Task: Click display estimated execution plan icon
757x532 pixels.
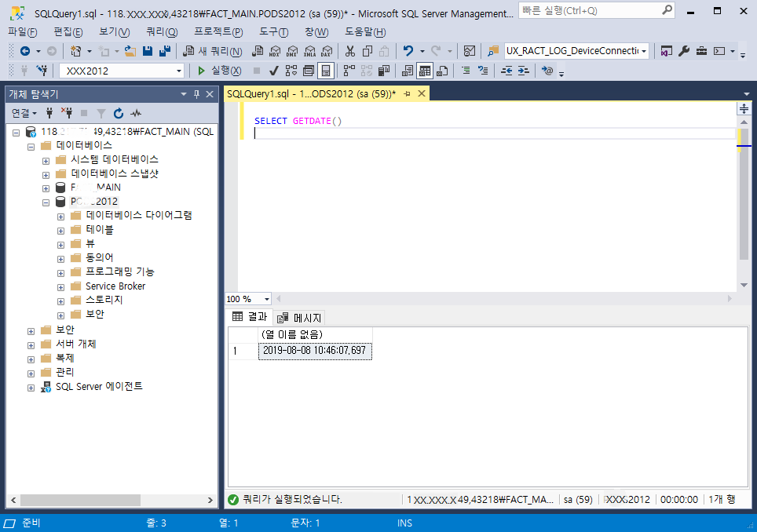Action: [291, 71]
